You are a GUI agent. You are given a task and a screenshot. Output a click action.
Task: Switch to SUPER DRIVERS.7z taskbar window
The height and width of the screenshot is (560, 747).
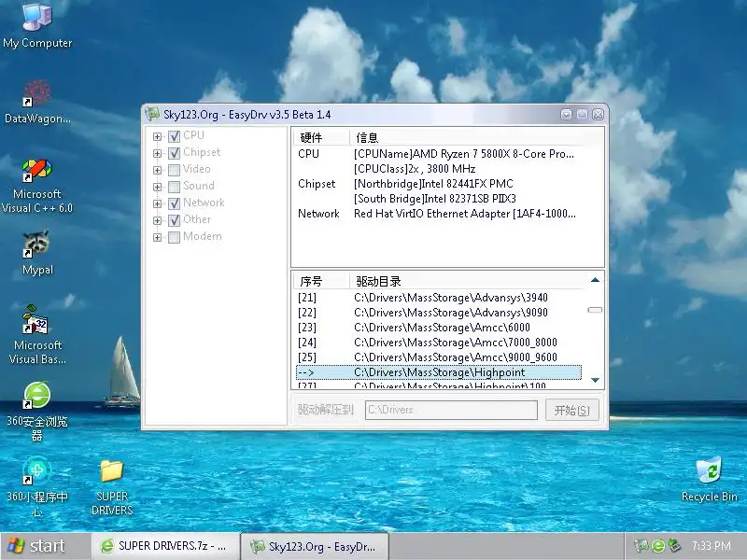click(x=165, y=546)
